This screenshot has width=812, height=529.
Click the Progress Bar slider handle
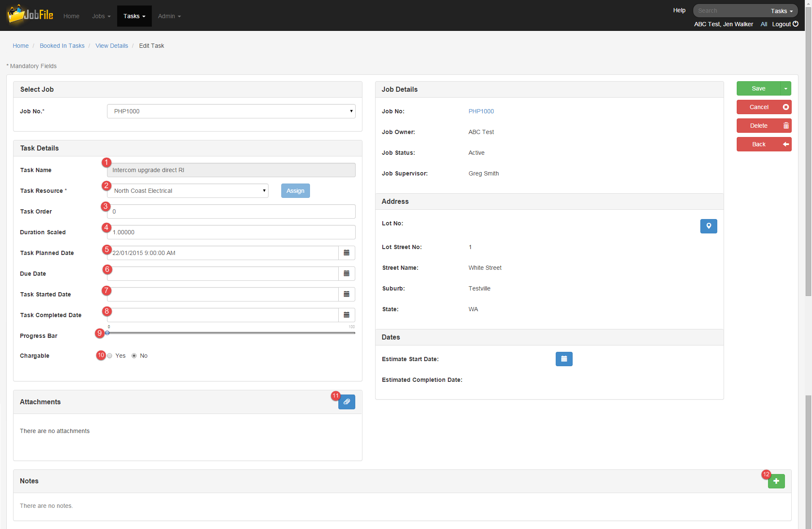tap(107, 333)
